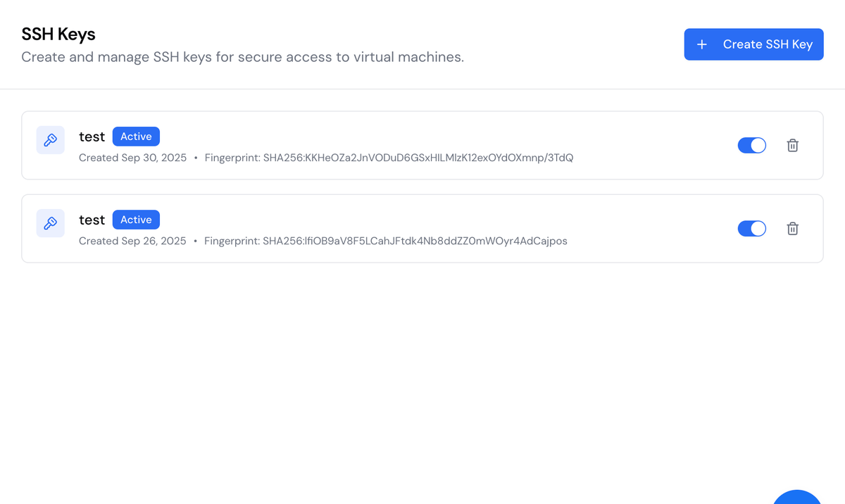
Task: Delete the SSH key created Sep 26, 2025
Action: pyautogui.click(x=792, y=229)
